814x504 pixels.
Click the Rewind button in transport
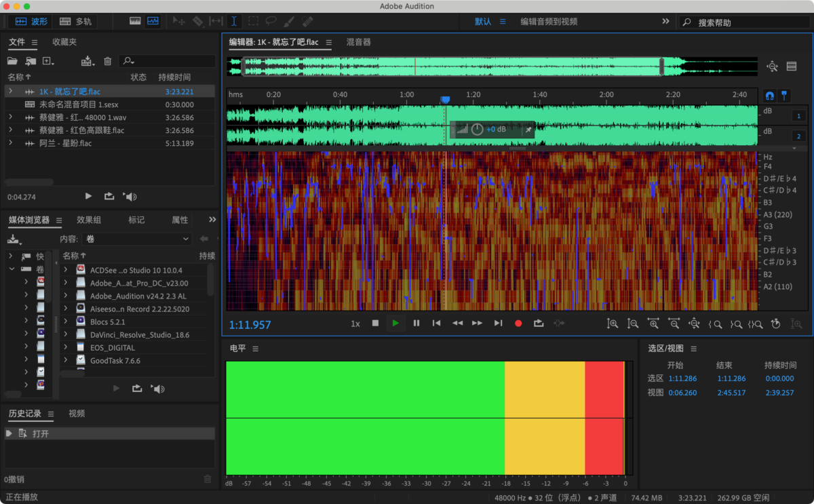tap(457, 324)
